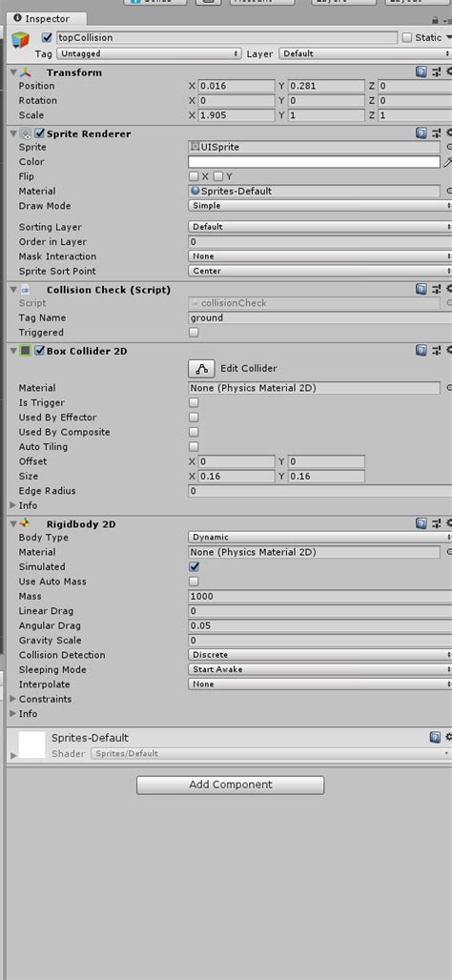Click the Edit Collider icon button

tap(201, 369)
